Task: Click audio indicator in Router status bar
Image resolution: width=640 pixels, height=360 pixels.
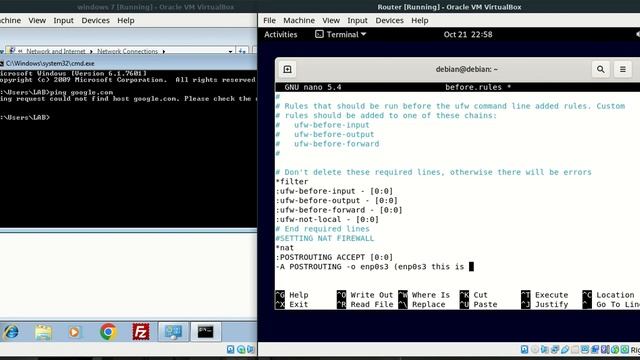Action: (x=544, y=349)
